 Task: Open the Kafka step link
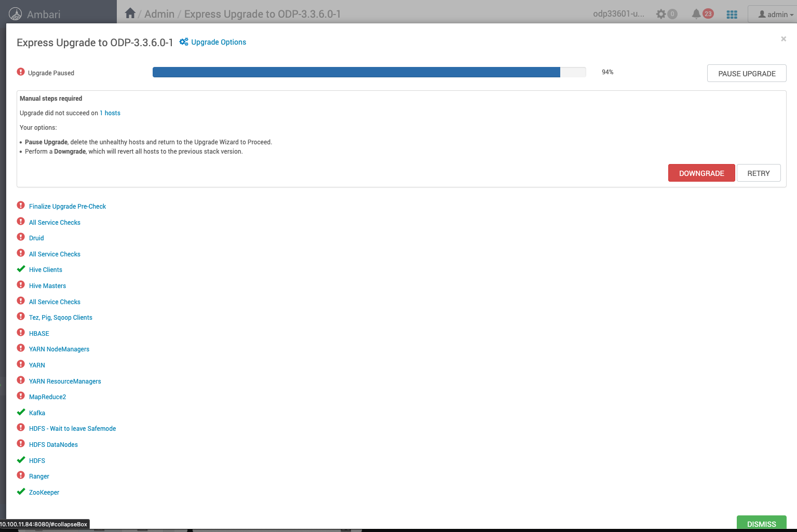(x=37, y=413)
